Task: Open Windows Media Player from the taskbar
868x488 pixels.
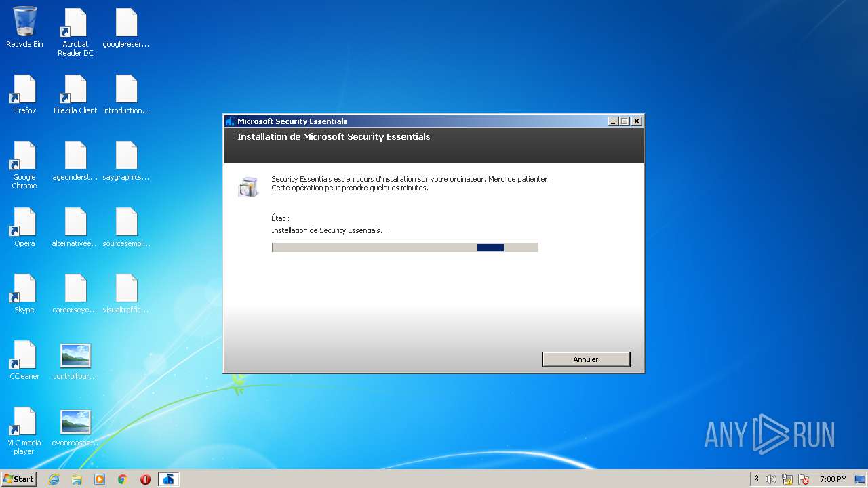Action: point(100,479)
